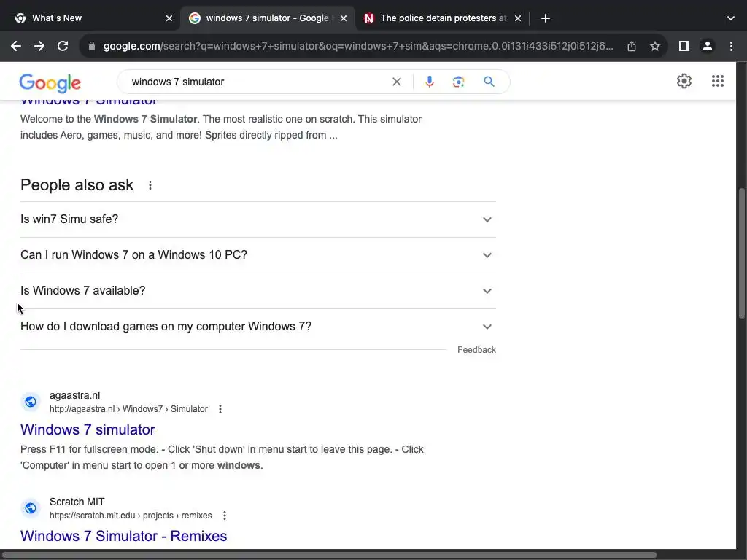747x560 pixels.
Task: Click the Chrome address bar URL
Action: 358,46
